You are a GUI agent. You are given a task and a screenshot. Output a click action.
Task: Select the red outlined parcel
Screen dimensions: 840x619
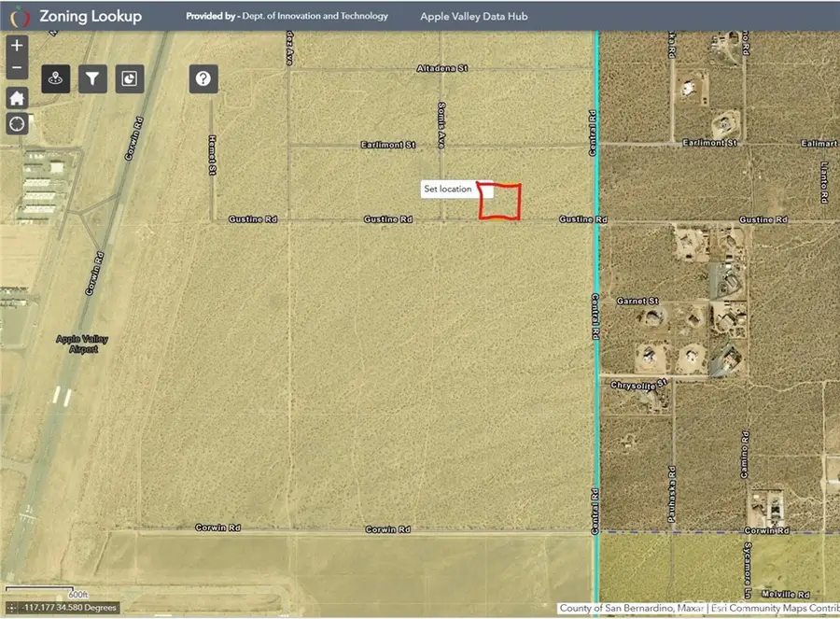click(499, 202)
